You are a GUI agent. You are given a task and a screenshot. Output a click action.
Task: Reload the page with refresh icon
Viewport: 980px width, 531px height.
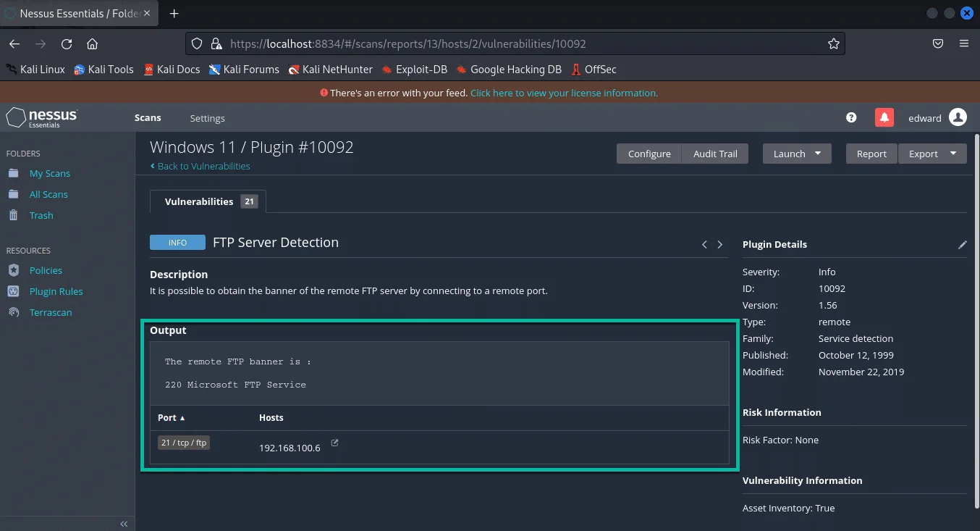(67, 43)
